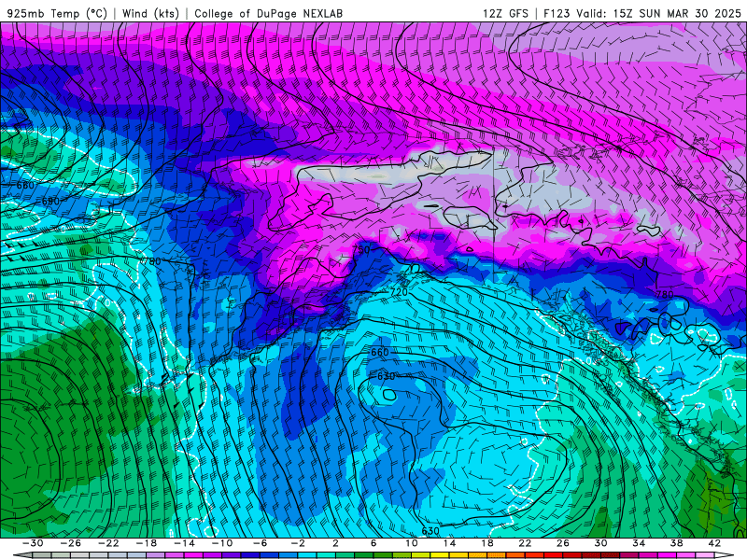
Task: Click the '12Z GFS' model run label
Action: [x=505, y=13]
